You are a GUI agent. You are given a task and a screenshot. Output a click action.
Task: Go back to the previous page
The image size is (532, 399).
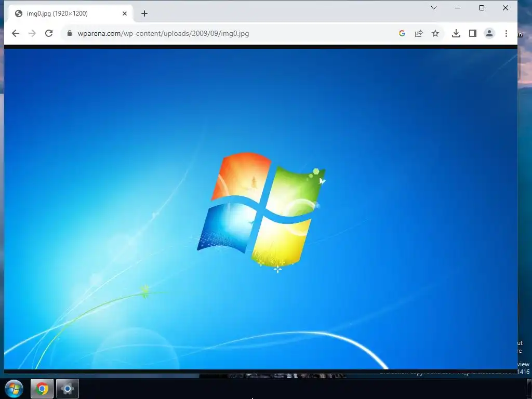point(15,33)
